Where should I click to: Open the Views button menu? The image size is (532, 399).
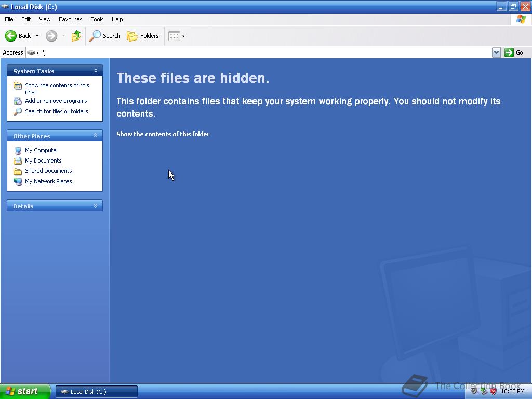(x=177, y=36)
